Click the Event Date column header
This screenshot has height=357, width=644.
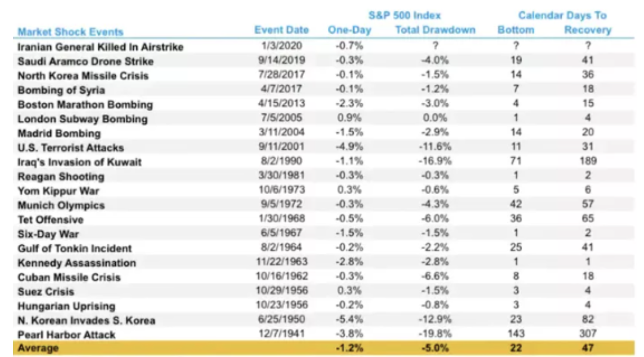click(x=281, y=30)
